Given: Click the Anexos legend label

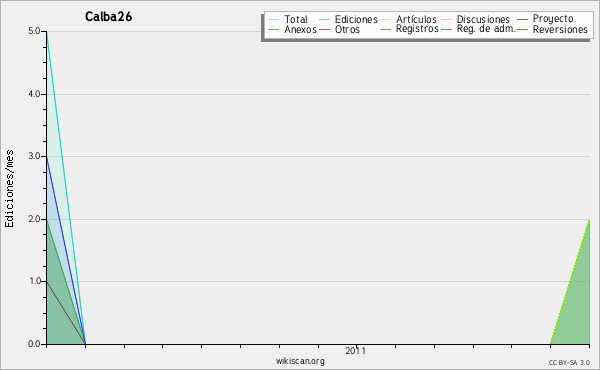Looking at the screenshot, I should point(300,29).
